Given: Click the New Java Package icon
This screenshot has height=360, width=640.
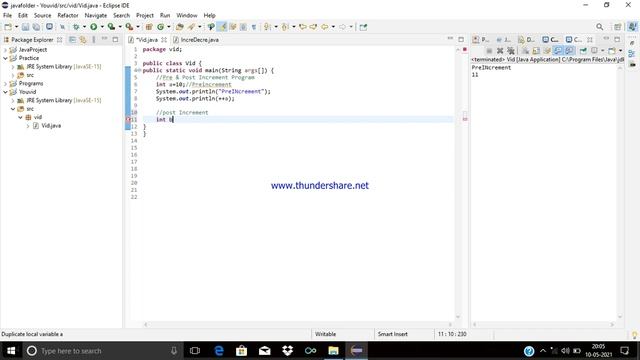Looking at the screenshot, I should pos(149,27).
